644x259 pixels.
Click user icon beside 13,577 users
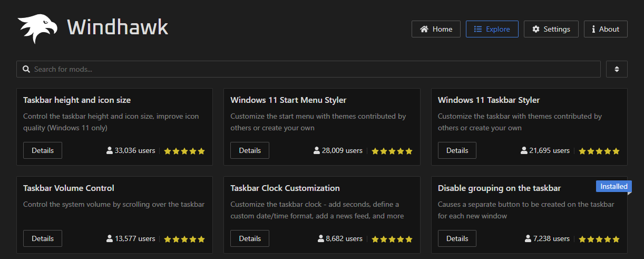coord(110,238)
